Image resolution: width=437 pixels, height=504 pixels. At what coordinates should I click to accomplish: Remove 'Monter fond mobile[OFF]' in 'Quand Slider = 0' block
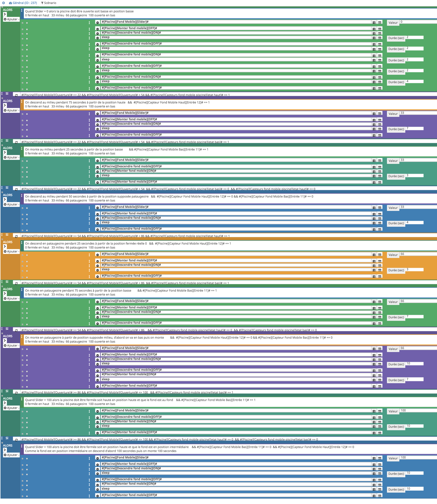tap(98, 29)
